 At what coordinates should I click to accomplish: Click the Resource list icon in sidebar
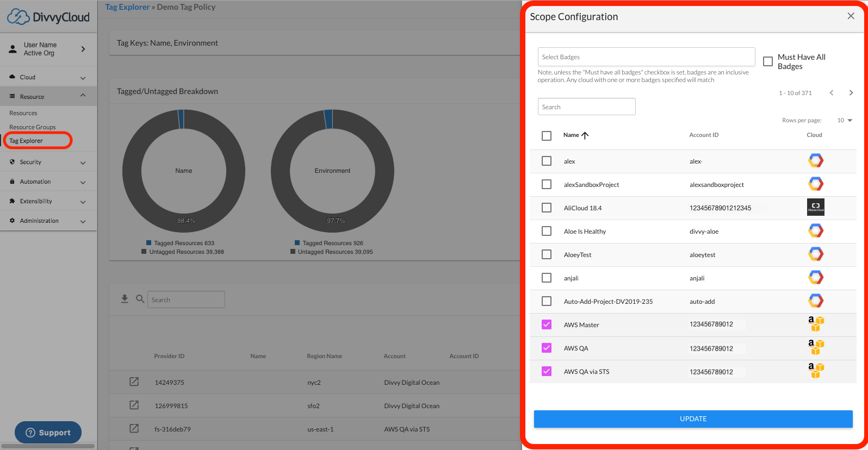(x=12, y=96)
